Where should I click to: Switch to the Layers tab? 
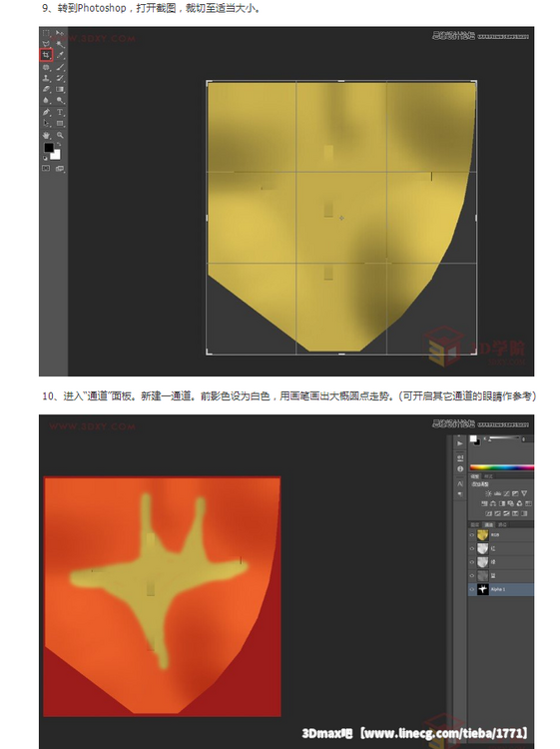pyautogui.click(x=474, y=525)
